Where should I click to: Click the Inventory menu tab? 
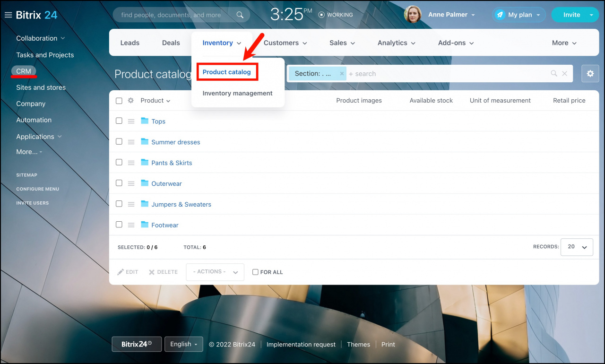coord(222,43)
